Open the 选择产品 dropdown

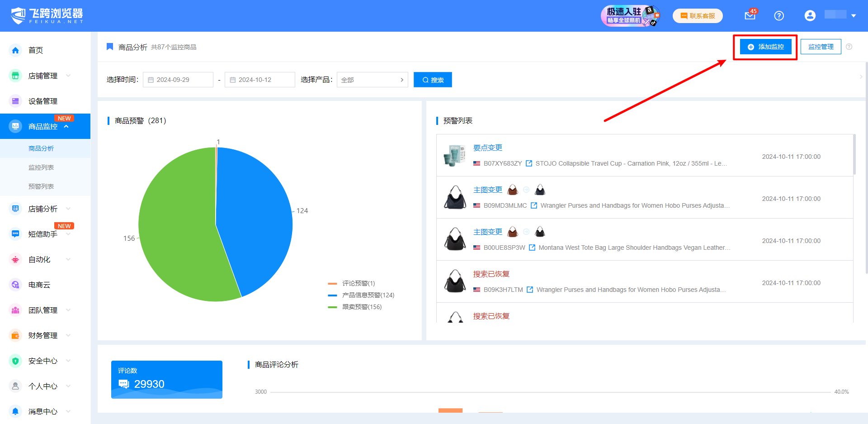click(372, 80)
